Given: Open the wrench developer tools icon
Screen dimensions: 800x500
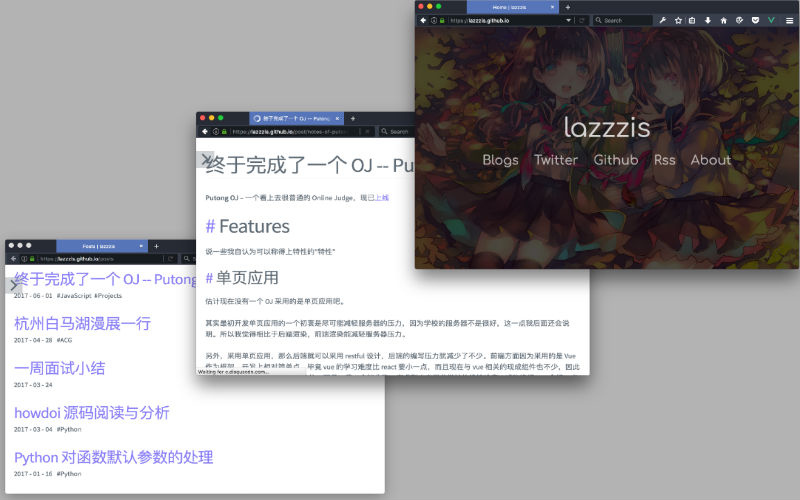Looking at the screenshot, I should point(662,20).
